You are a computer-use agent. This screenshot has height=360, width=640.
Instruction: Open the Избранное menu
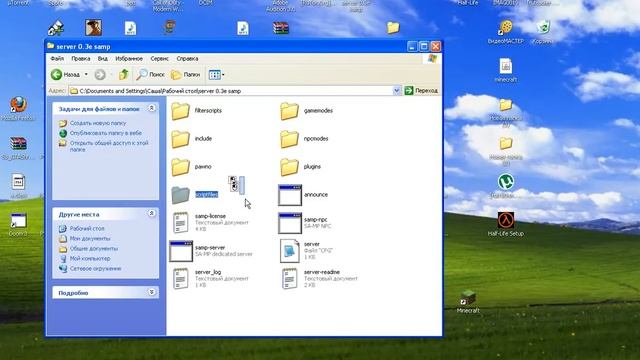tap(129, 59)
